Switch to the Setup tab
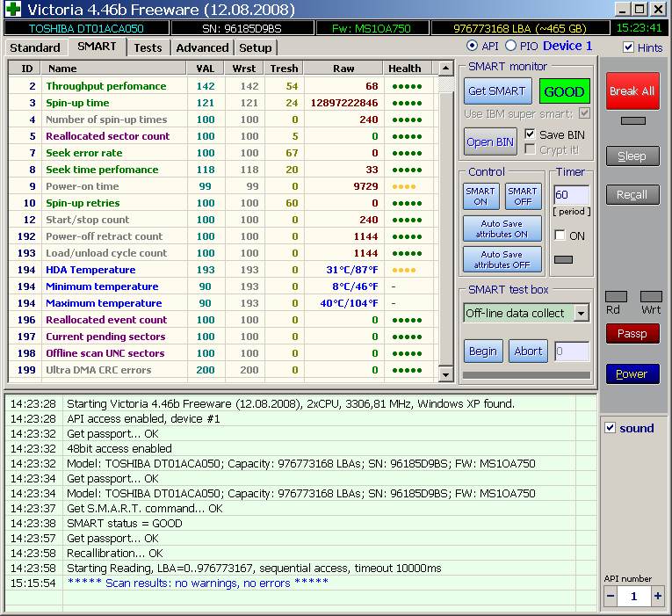672x616 pixels. (x=256, y=47)
